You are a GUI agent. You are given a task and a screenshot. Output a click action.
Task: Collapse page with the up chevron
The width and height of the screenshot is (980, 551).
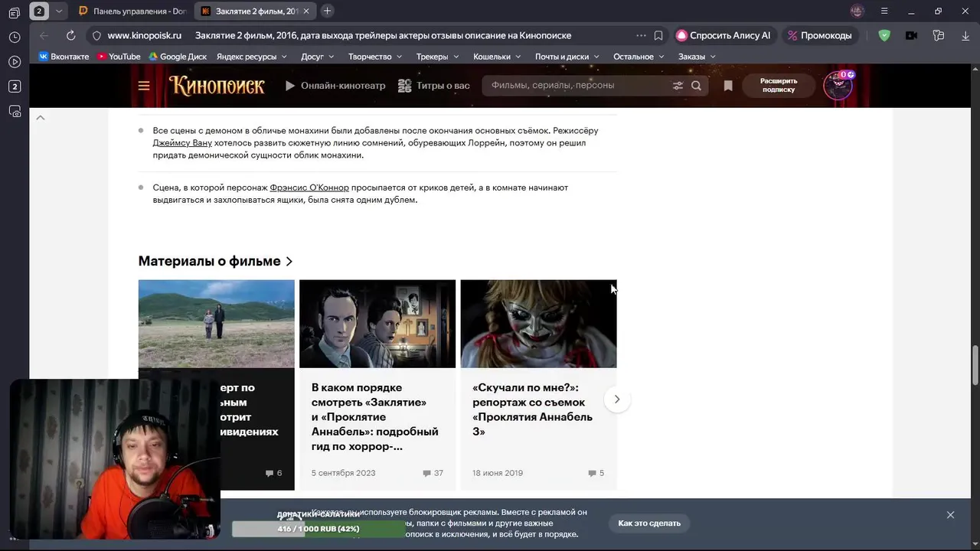coord(41,117)
